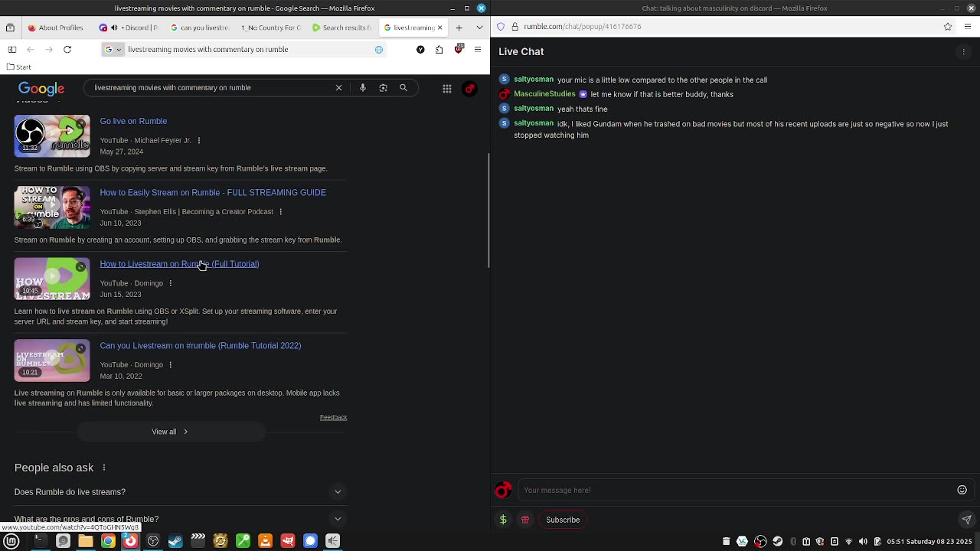Switch to the About Profiles tab

point(57,28)
